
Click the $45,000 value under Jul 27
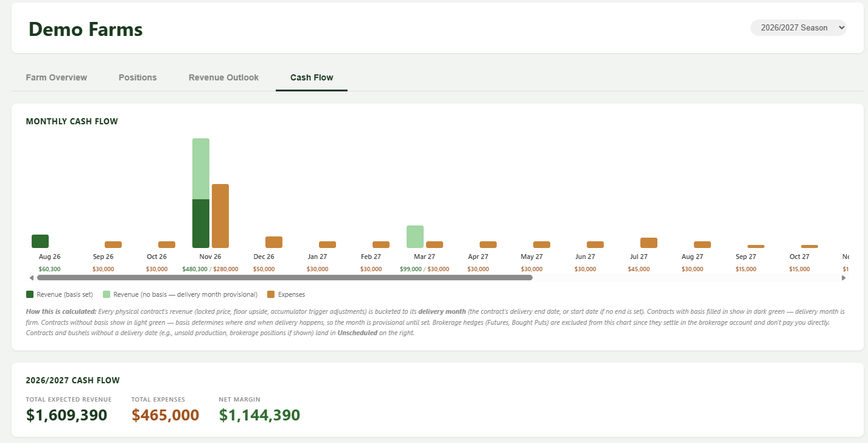[x=639, y=269]
